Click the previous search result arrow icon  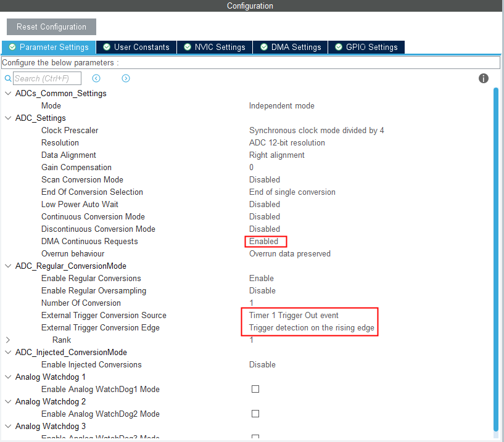pyautogui.click(x=96, y=78)
